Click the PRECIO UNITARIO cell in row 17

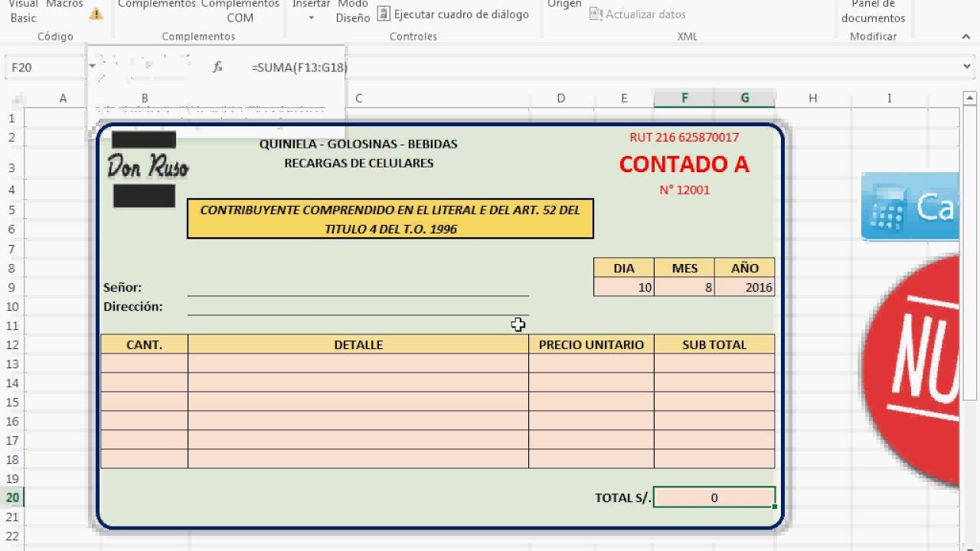click(591, 440)
